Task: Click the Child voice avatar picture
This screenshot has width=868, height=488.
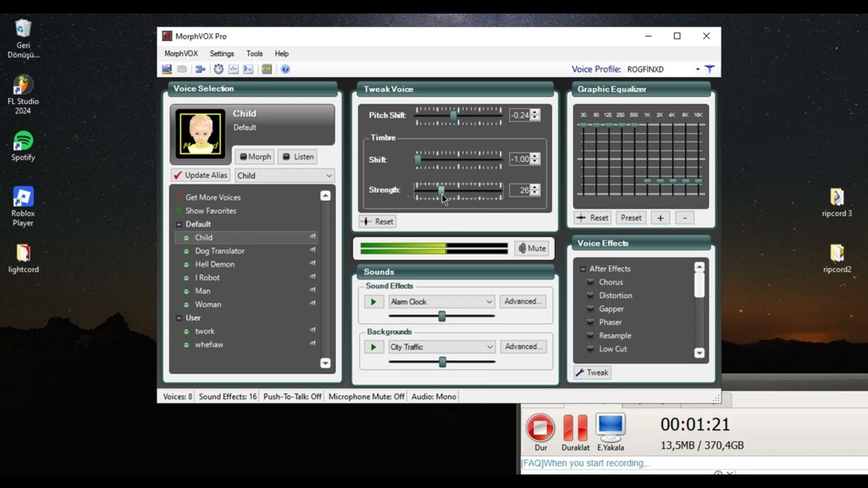Action: (x=200, y=134)
